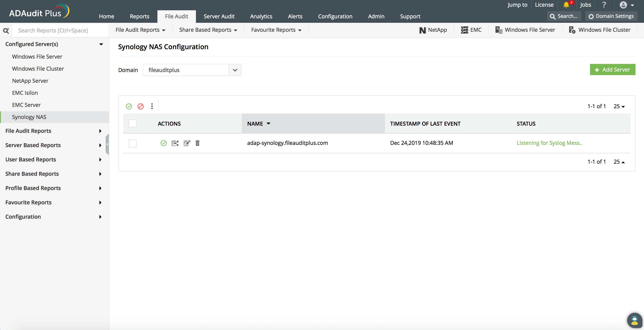The width and height of the screenshot is (644, 330).
Task: Expand the File Audit Reports toolbar dropdown
Action: point(140,30)
